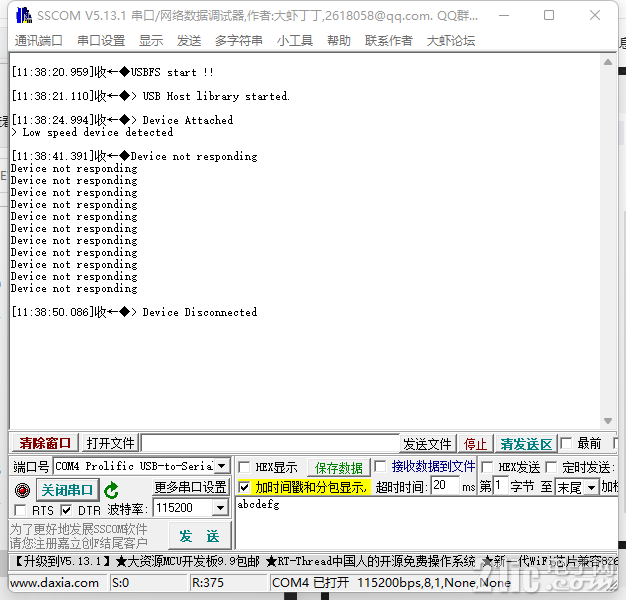Click the SSCOM app icon in title bar
Image resolution: width=626 pixels, height=600 pixels.
(24, 16)
